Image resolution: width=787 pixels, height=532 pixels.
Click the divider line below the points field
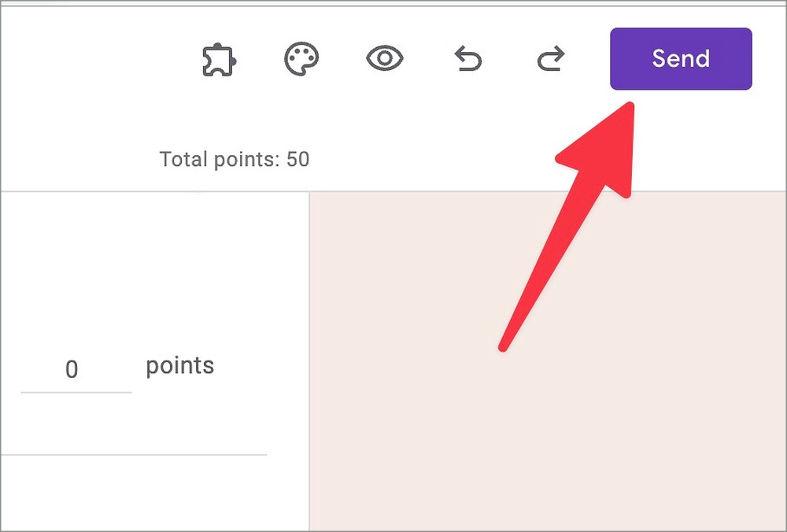tap(134, 454)
